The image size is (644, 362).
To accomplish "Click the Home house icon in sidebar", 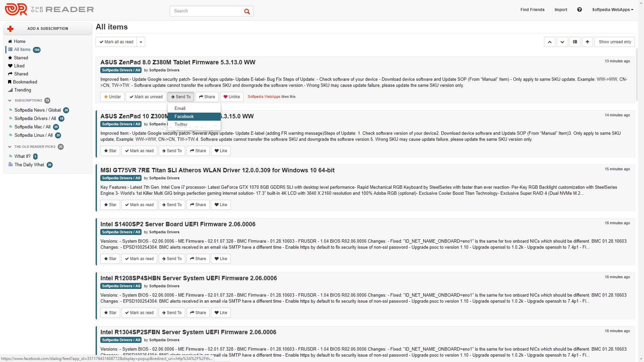I will [x=10, y=42].
